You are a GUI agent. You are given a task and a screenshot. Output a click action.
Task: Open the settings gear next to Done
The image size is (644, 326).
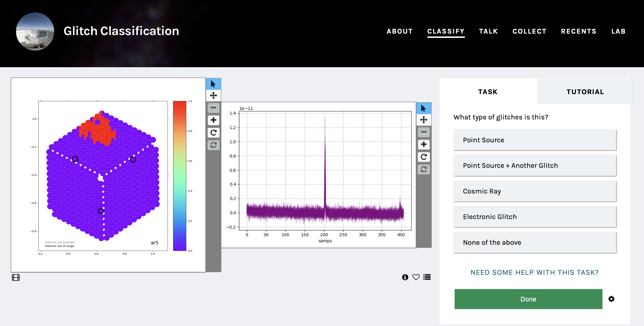(611, 299)
